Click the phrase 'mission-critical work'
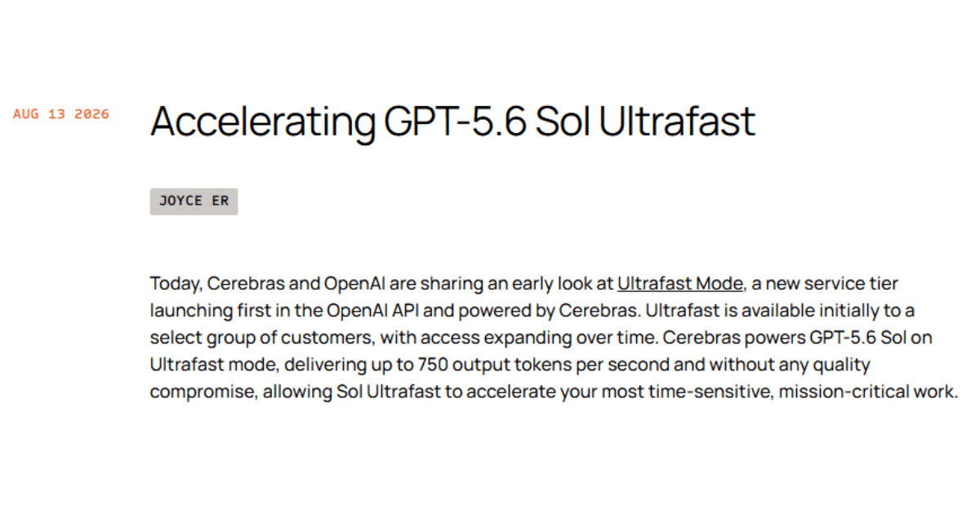The height and width of the screenshot is (514, 980). pyautogui.click(x=867, y=391)
